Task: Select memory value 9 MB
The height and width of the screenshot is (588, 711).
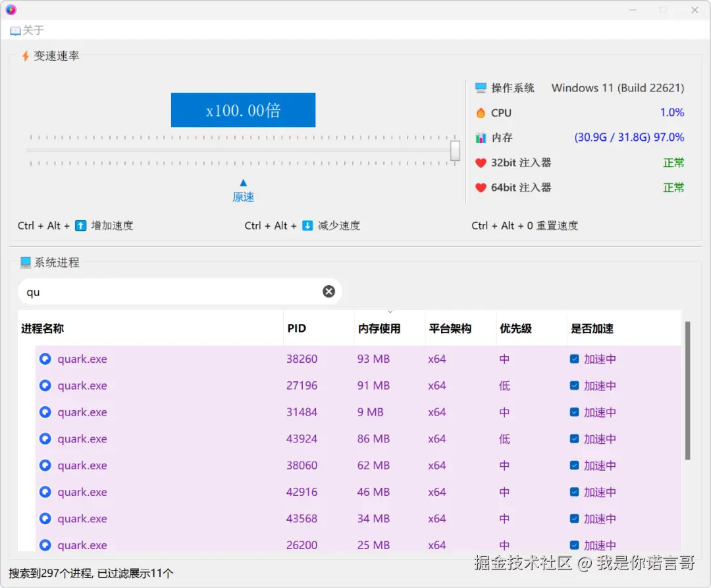Action: 371,412
